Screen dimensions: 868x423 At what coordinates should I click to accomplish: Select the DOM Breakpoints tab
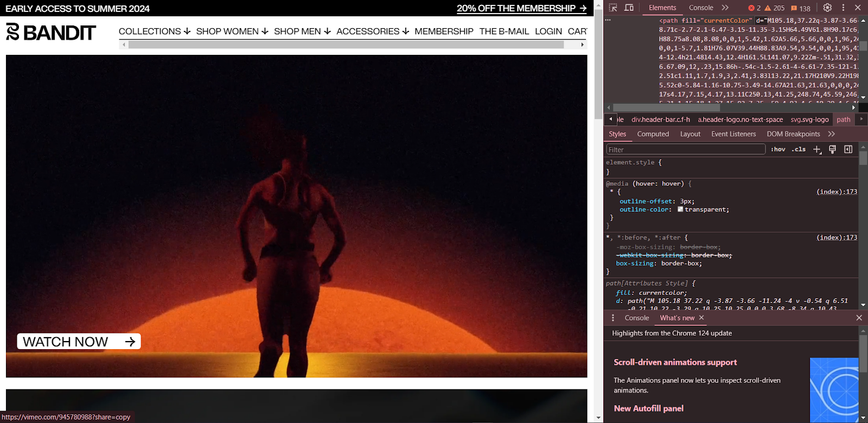pyautogui.click(x=793, y=134)
